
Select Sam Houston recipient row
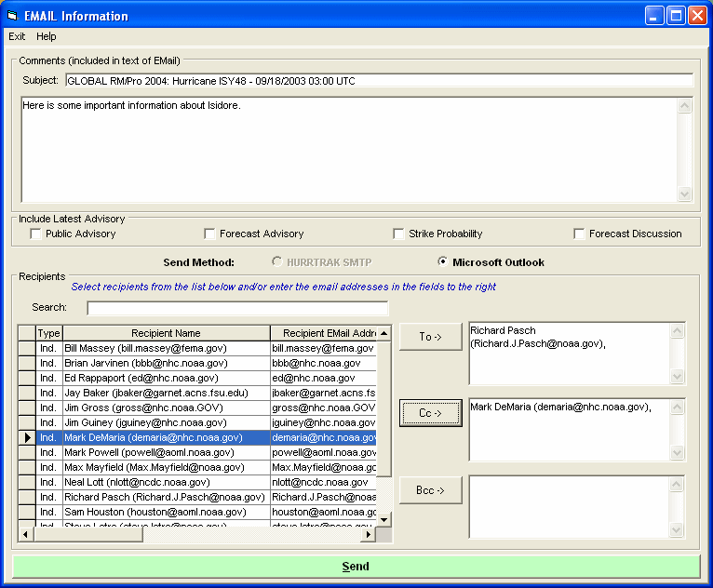point(197,512)
